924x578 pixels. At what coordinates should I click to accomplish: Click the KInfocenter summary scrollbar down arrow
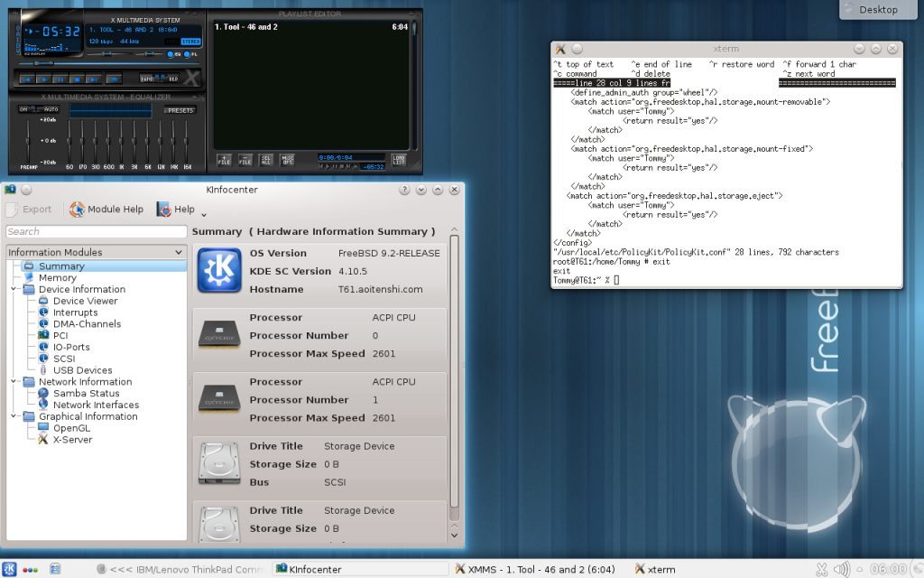(455, 536)
